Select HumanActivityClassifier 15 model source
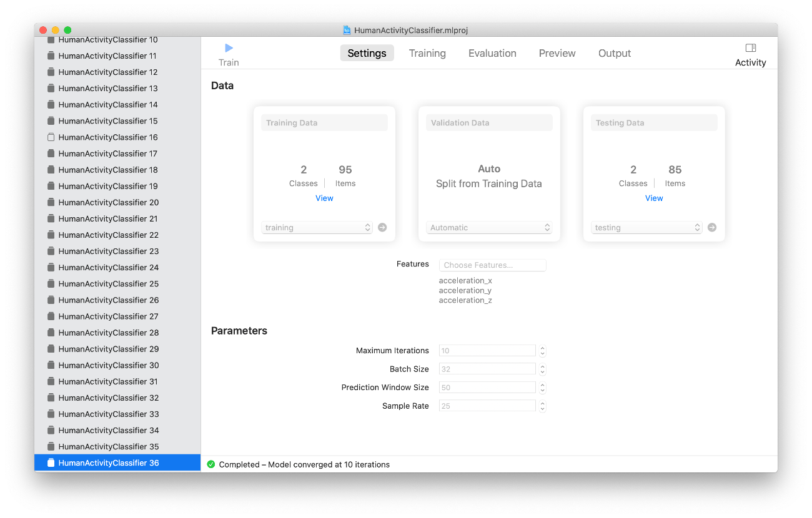The image size is (812, 518). click(x=117, y=121)
